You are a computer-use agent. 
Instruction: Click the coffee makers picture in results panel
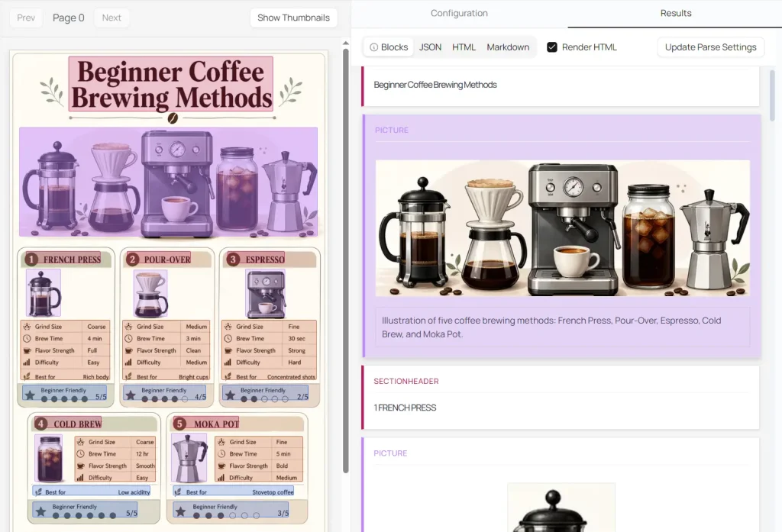coord(562,227)
